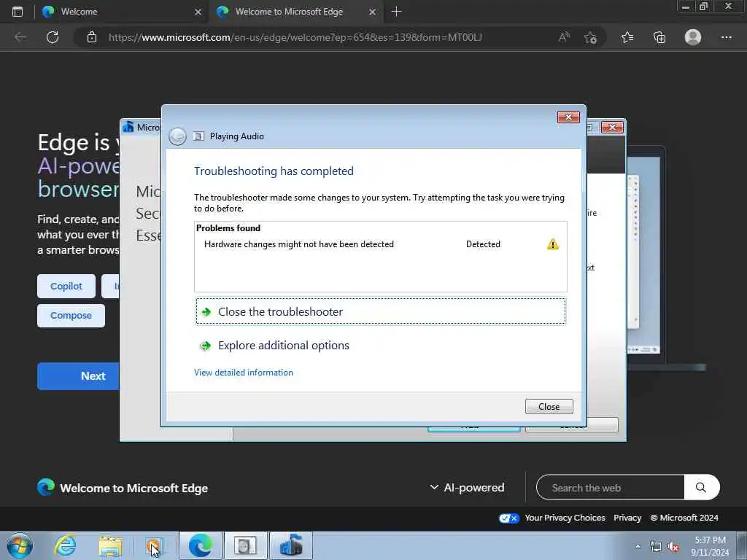Activate Read aloud icon in address bar
This screenshot has height=560, width=747.
pos(564,37)
